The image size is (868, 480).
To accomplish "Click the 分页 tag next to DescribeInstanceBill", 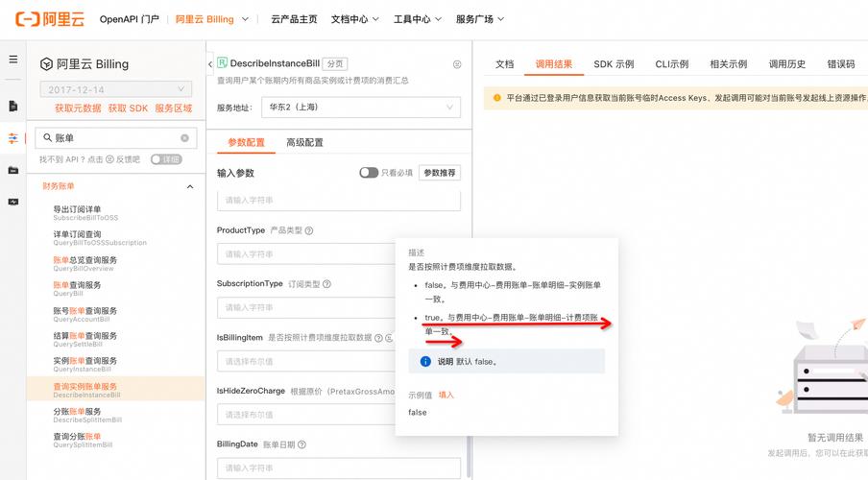I will (x=335, y=63).
